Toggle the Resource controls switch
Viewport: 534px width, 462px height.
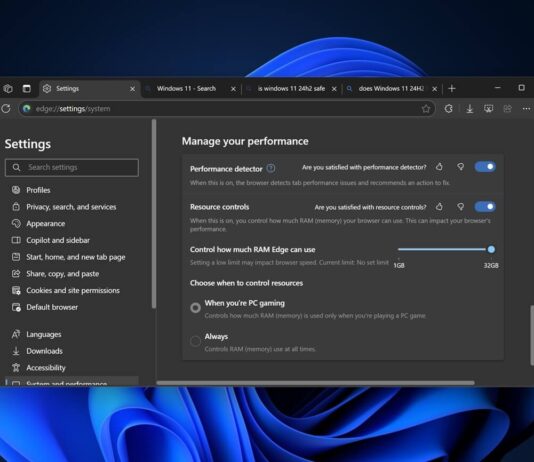tap(485, 207)
